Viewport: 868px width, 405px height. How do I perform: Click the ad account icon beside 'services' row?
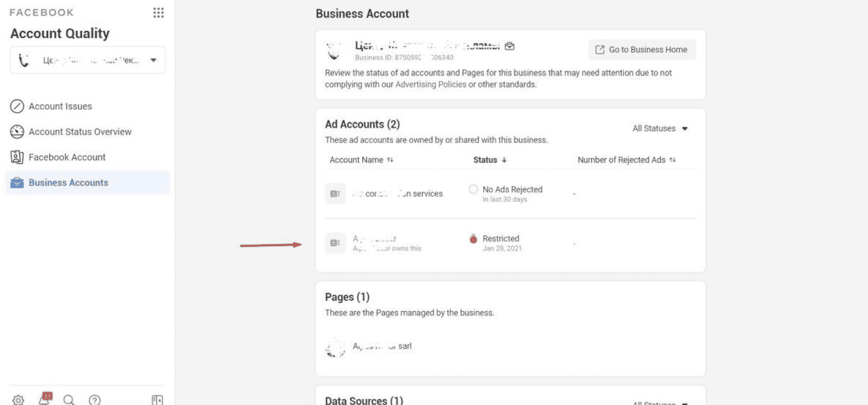click(x=335, y=193)
